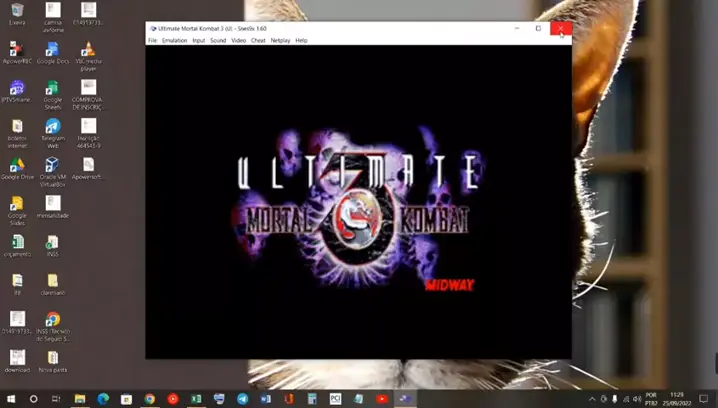The height and width of the screenshot is (408, 718).
Task: Open the Netplay menu
Action: click(280, 40)
